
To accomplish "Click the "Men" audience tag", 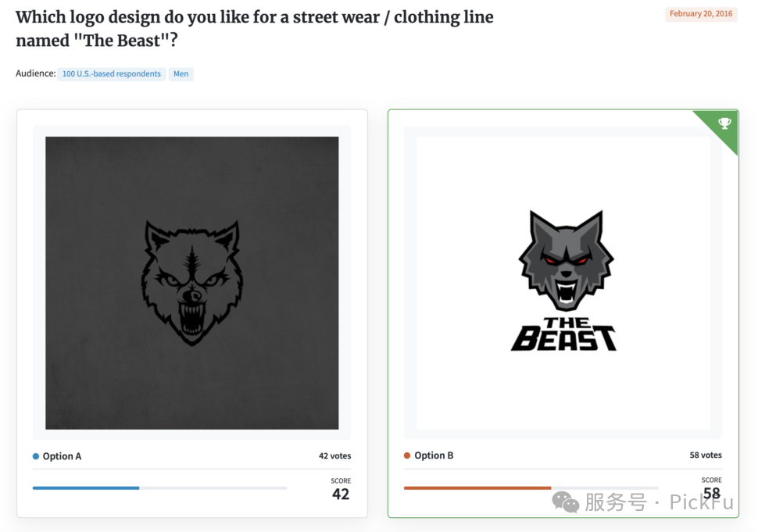I will [x=181, y=74].
